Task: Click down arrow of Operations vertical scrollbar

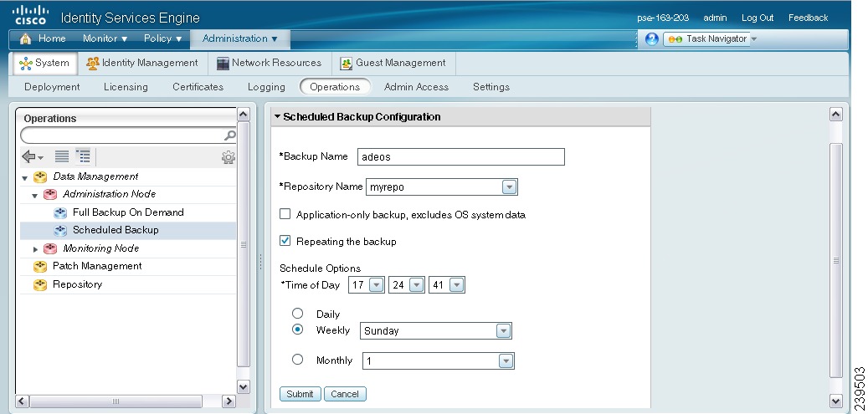Action: (243, 386)
